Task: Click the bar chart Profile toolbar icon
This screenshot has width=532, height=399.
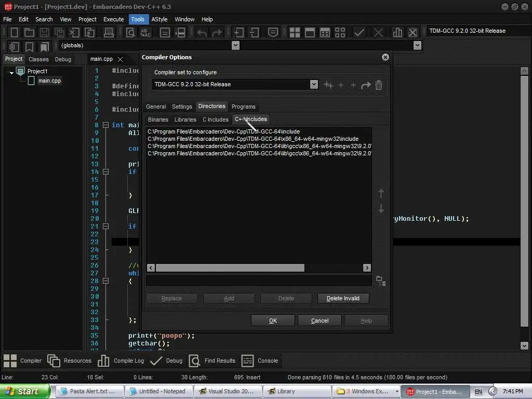Action: pos(397,33)
